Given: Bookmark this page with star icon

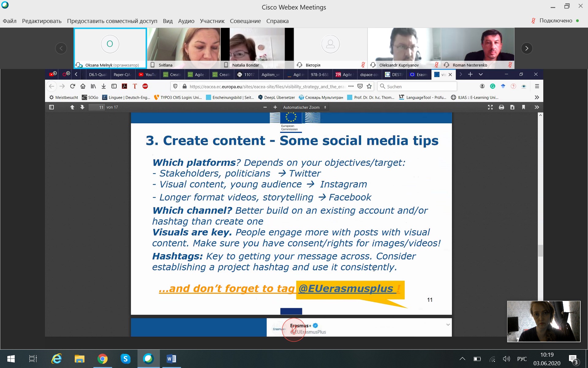Looking at the screenshot, I should tap(369, 86).
